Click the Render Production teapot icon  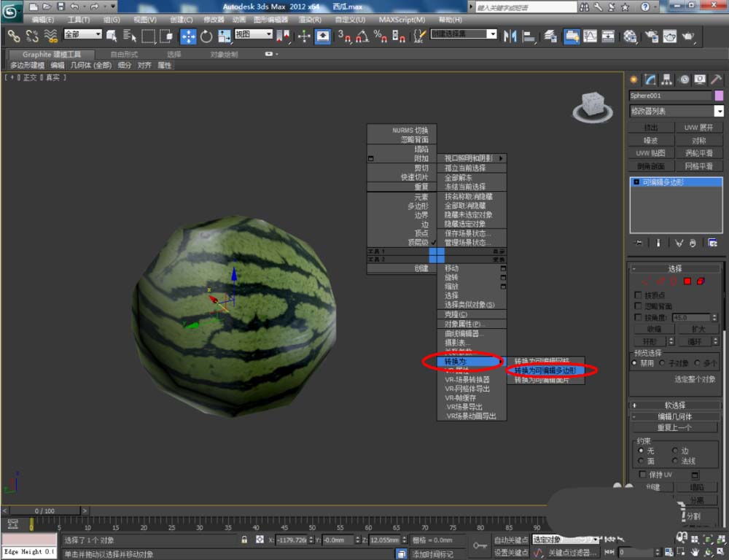point(688,36)
